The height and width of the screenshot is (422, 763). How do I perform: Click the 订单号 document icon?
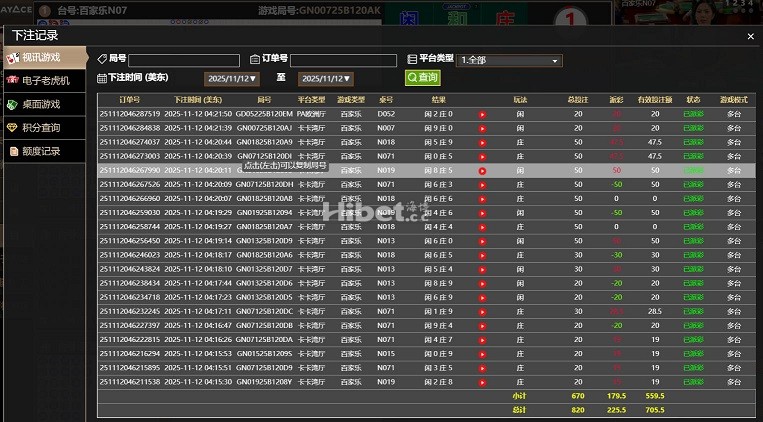coord(255,59)
